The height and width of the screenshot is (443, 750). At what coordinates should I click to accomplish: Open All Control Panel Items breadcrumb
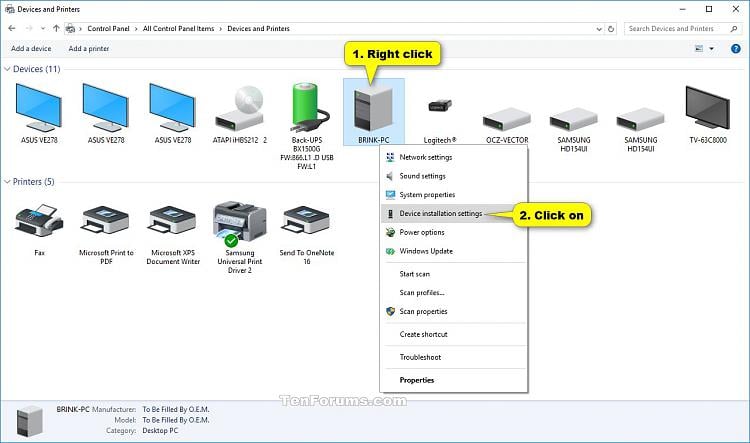pyautogui.click(x=178, y=29)
